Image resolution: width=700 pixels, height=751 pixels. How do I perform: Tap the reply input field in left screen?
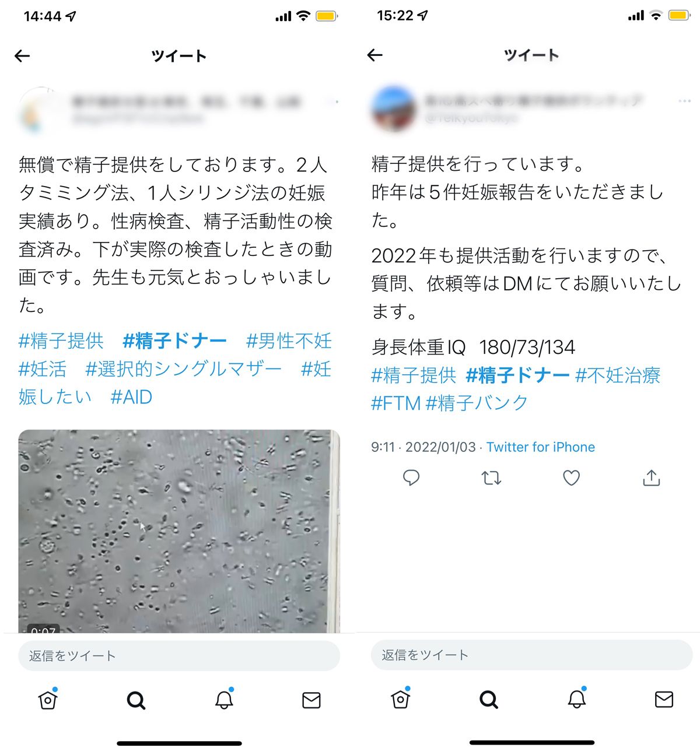(x=179, y=656)
